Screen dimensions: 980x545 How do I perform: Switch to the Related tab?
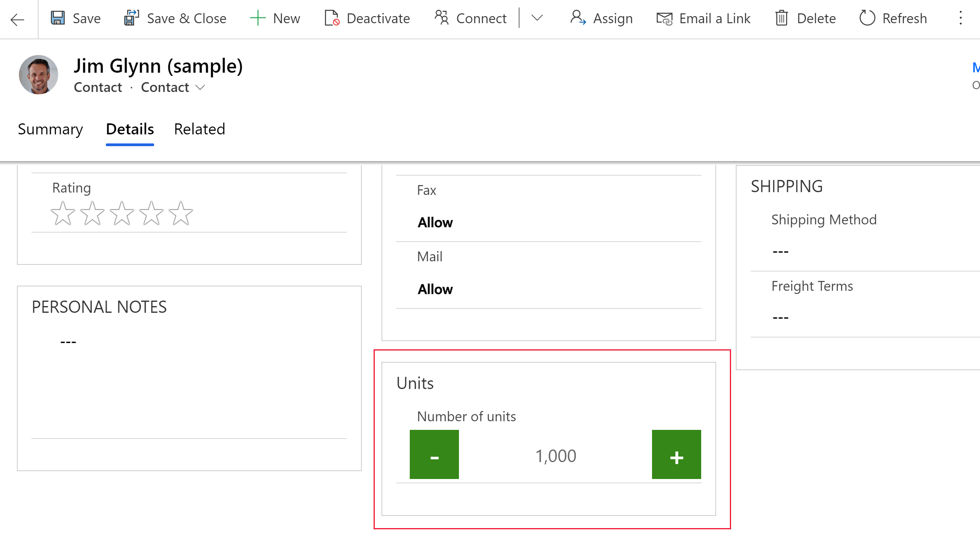[x=199, y=128]
